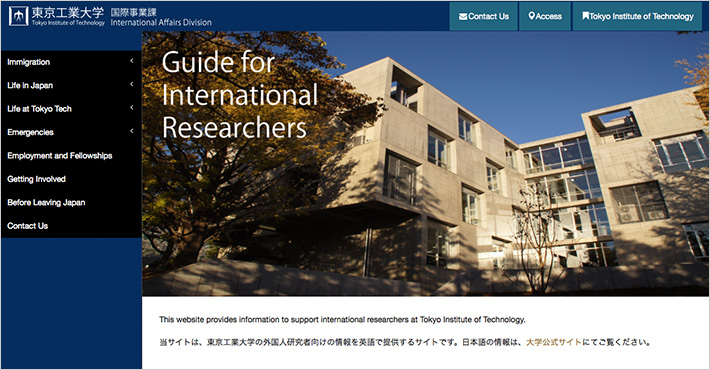This screenshot has height=370, width=710.
Task: Open Getting Involved in the sidebar
Action: [71, 179]
